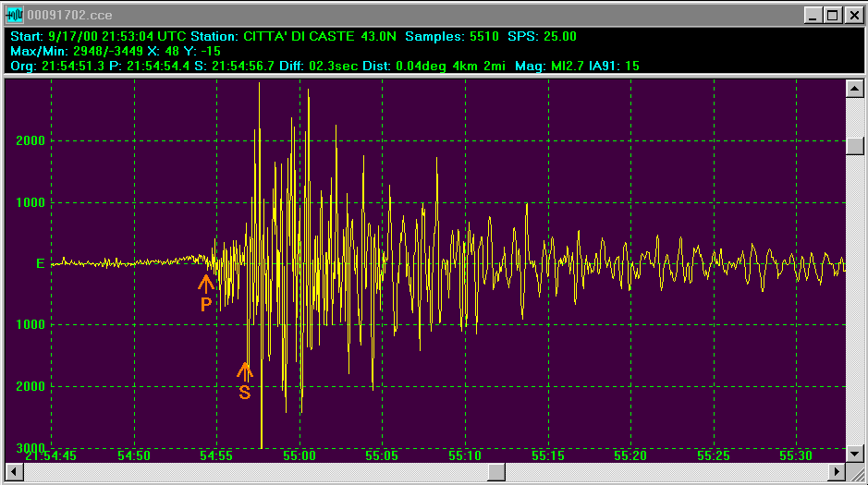This screenshot has height=485, width=868.
Task: Click the 55:30 time axis label
Action: pyautogui.click(x=796, y=456)
